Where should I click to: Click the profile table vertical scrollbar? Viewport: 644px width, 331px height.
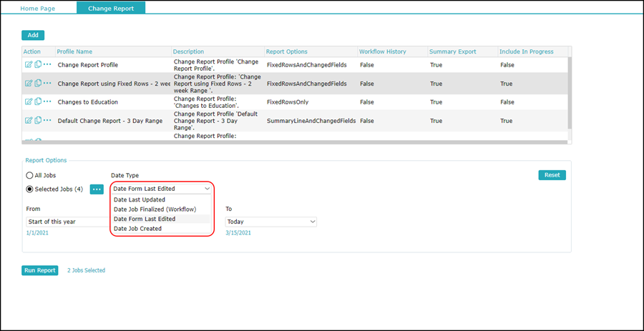click(x=570, y=93)
